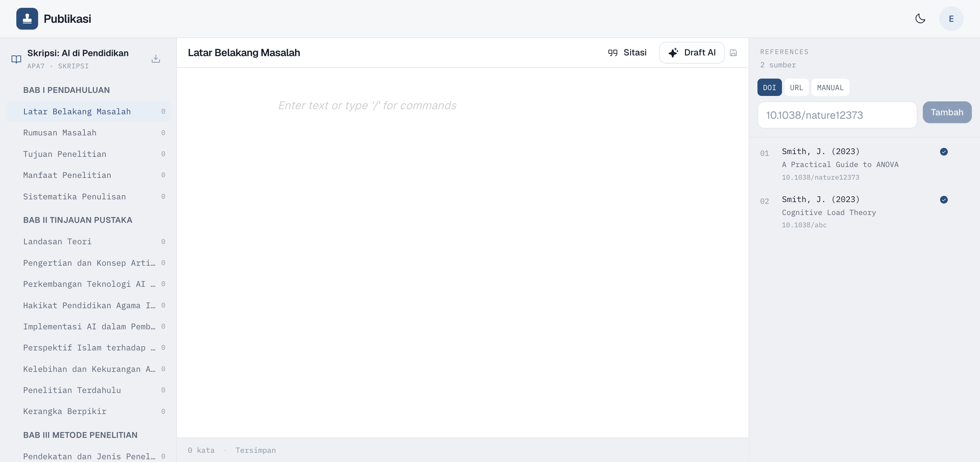Click the Tambah button
This screenshot has height=462, width=980.
[947, 112]
